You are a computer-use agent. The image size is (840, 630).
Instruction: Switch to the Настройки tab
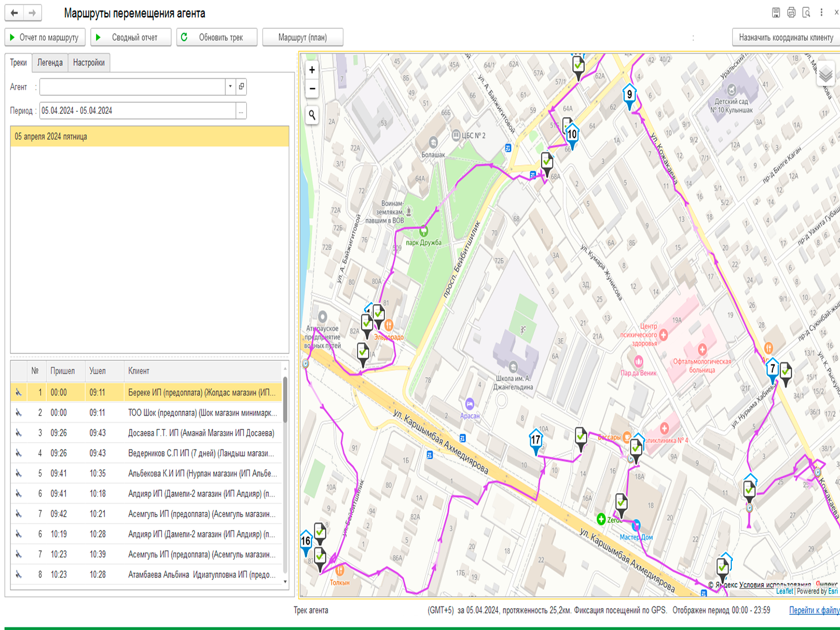(89, 62)
